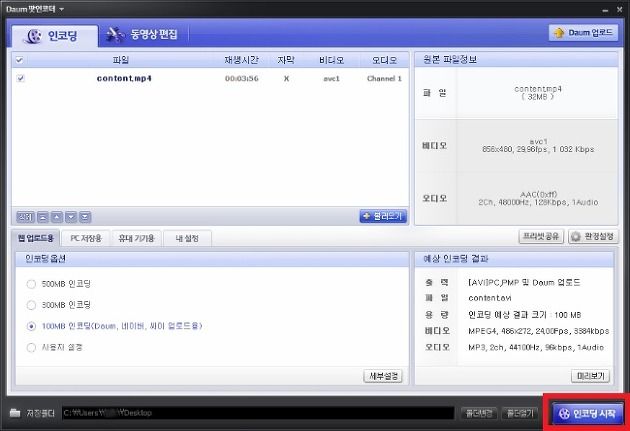Screen dimensions: 630x431
Task: Open 세부설정 detailed settings
Action: pyautogui.click(x=383, y=376)
